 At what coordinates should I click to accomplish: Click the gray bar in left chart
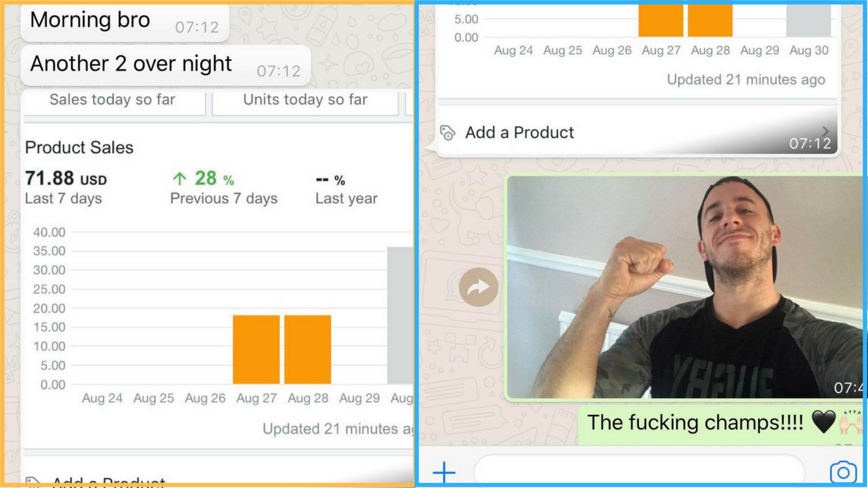[400, 315]
